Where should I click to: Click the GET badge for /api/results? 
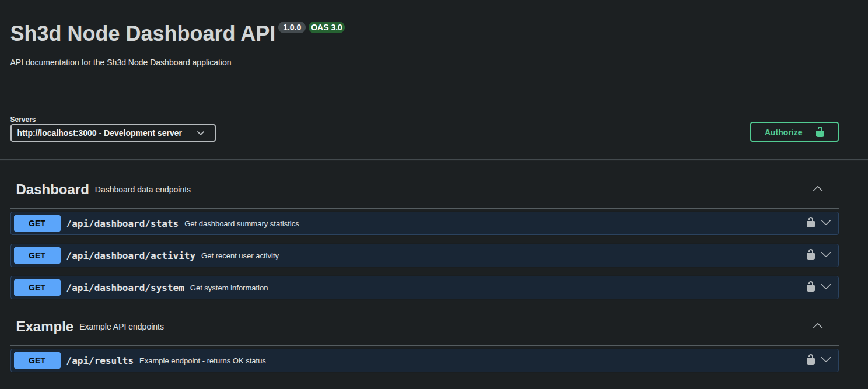pos(37,360)
